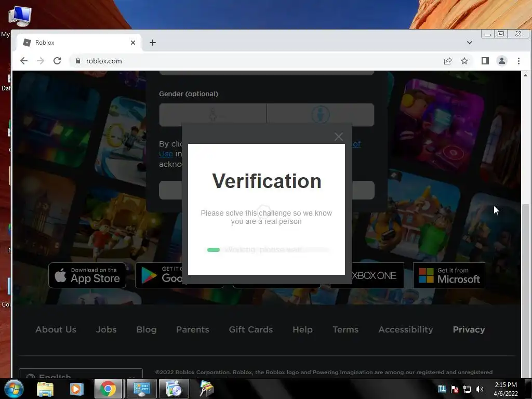Open the Jobs footer link

(106, 329)
